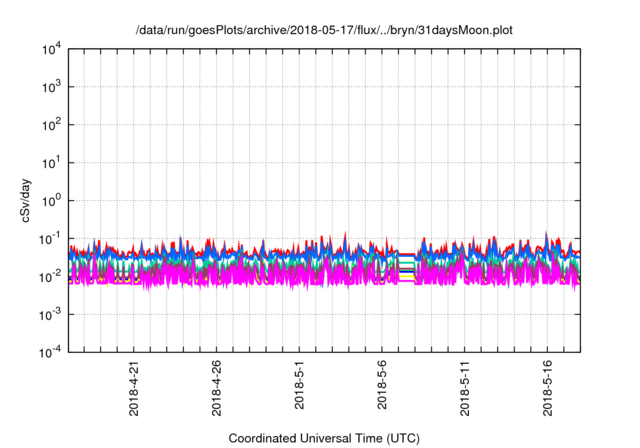Click the Coordinated Universal Time (UTC) axis label

325,438
